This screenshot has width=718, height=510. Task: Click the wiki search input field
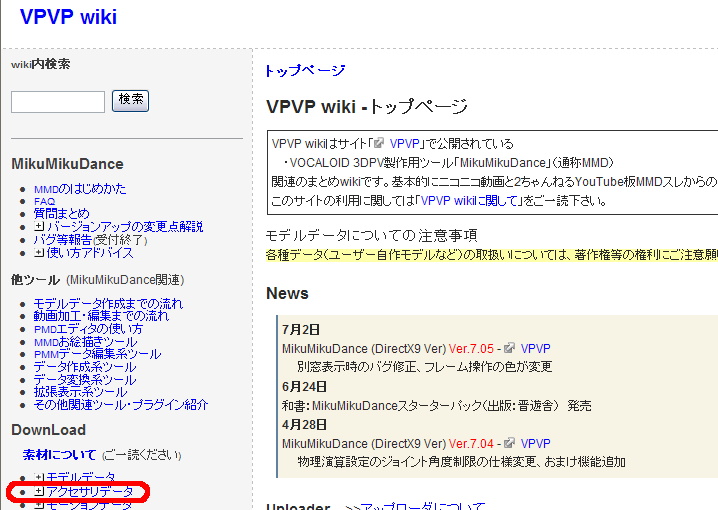click(x=58, y=102)
